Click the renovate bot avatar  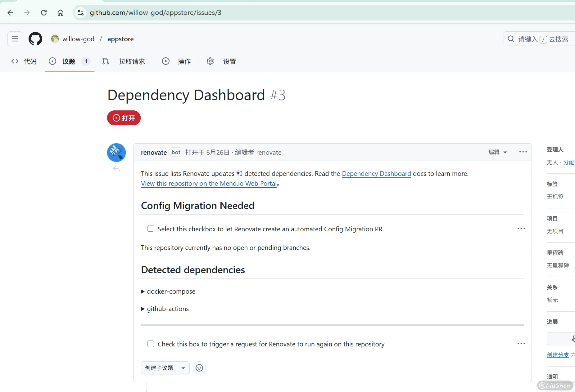tap(116, 153)
